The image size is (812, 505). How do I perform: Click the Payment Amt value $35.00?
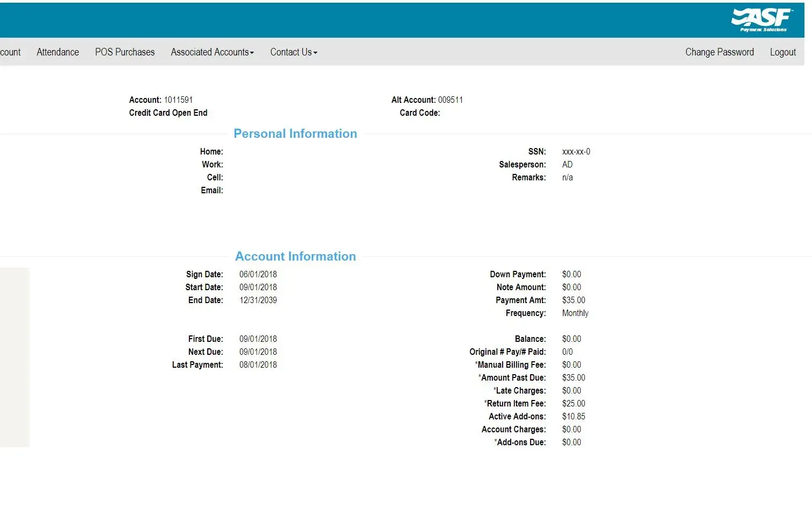coord(573,300)
